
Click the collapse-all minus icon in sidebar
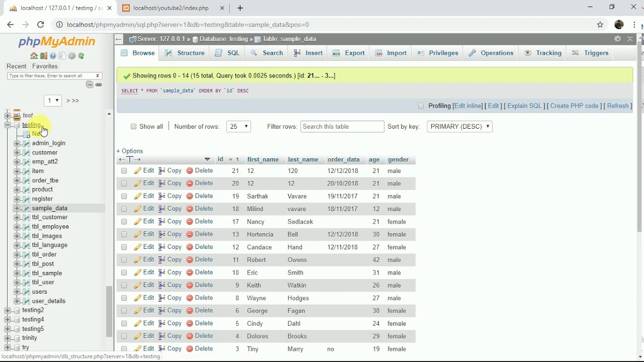(x=90, y=84)
